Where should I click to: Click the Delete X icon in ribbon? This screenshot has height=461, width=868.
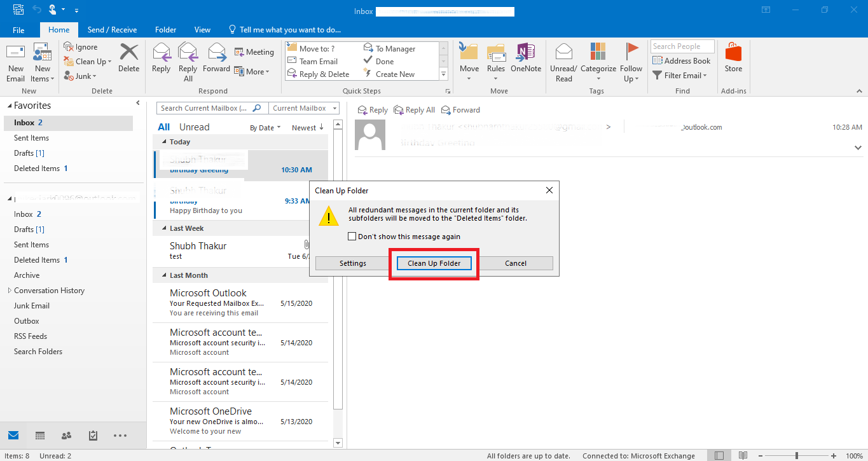tap(128, 52)
